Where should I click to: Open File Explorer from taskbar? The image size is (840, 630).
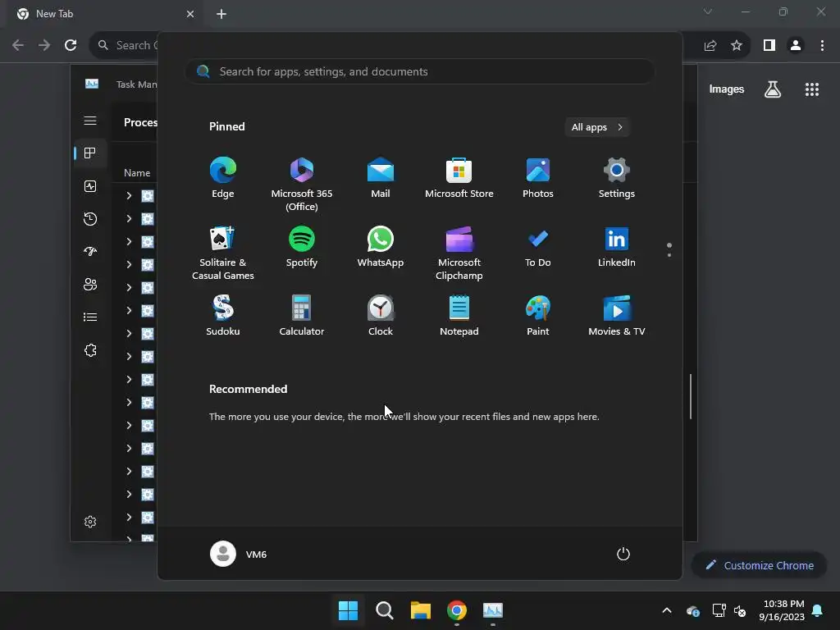(x=421, y=610)
